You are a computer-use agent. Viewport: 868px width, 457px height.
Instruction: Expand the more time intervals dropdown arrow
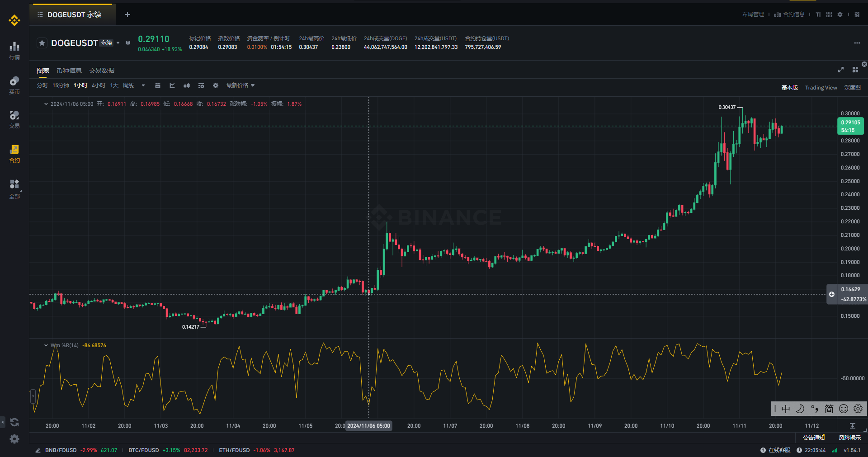coord(143,85)
